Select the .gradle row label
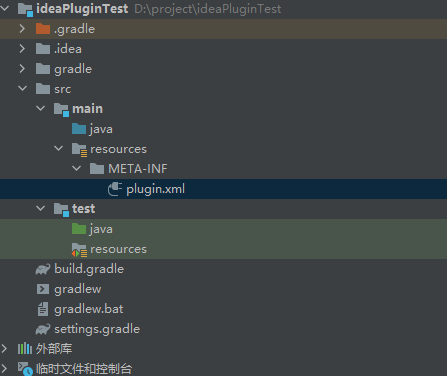The height and width of the screenshot is (376, 447). click(x=75, y=29)
